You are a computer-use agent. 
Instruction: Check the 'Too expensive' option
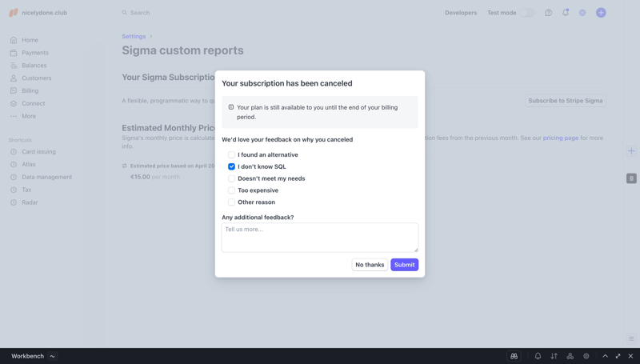point(231,190)
